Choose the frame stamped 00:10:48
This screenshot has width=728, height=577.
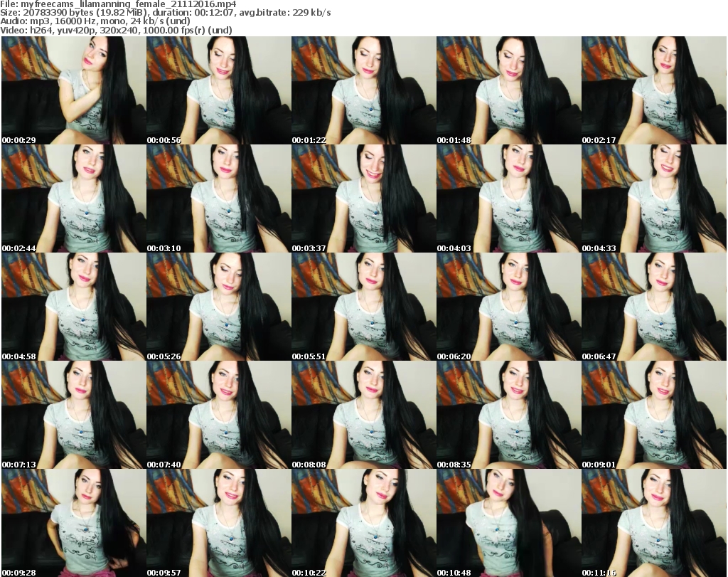508,523
